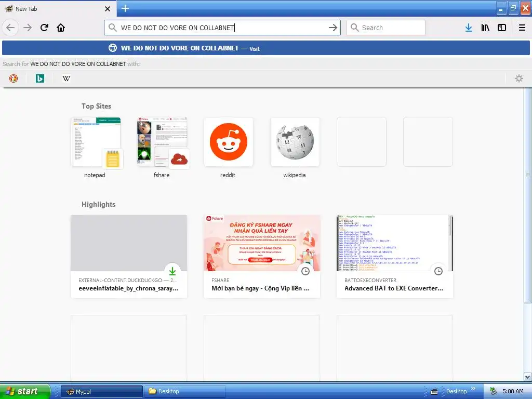Go forward with the Forward arrow button
This screenshot has width=532, height=399.
tap(28, 28)
